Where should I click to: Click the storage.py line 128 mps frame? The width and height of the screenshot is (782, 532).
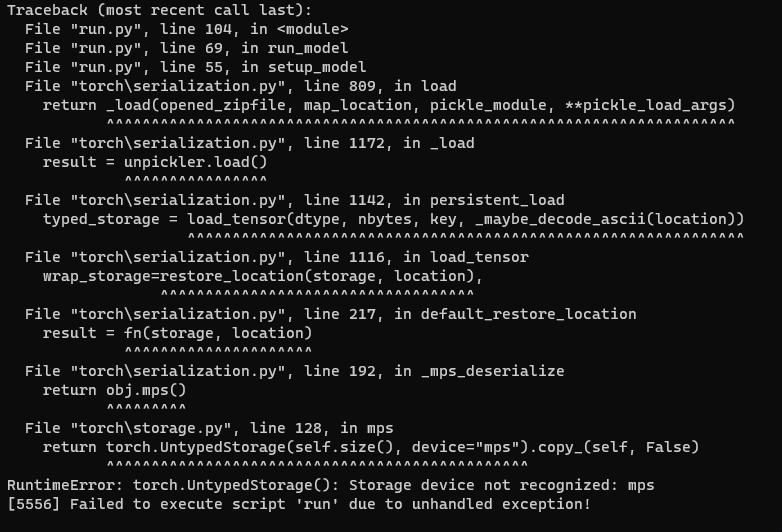(x=209, y=428)
